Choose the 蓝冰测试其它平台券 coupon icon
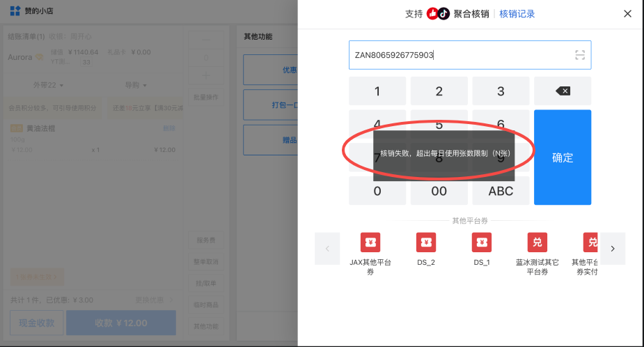The width and height of the screenshot is (644, 347). point(537,242)
